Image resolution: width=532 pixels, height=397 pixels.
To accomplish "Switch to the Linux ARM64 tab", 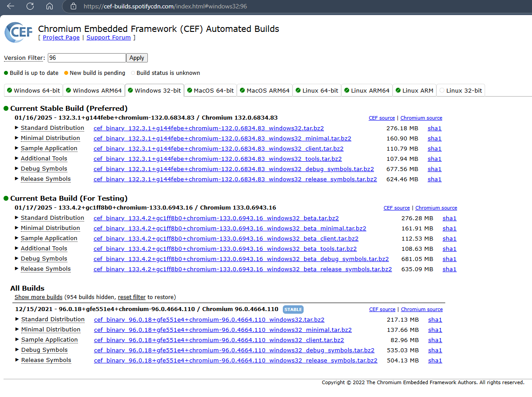I will coord(367,90).
